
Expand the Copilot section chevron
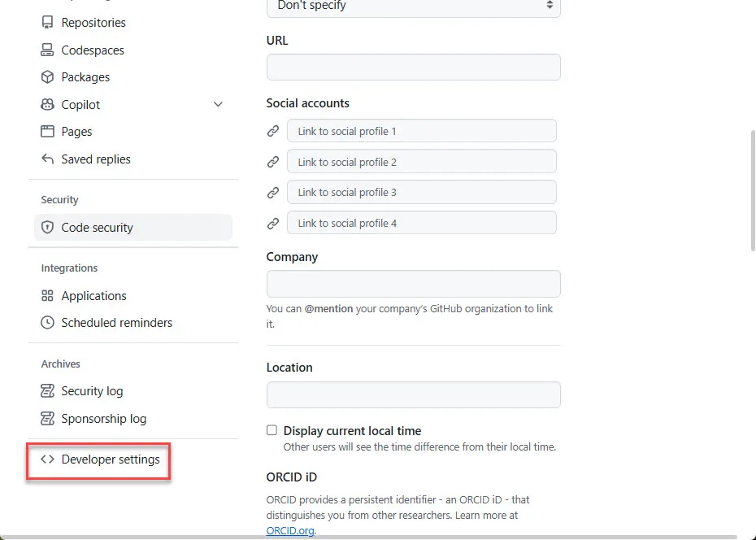(217, 104)
